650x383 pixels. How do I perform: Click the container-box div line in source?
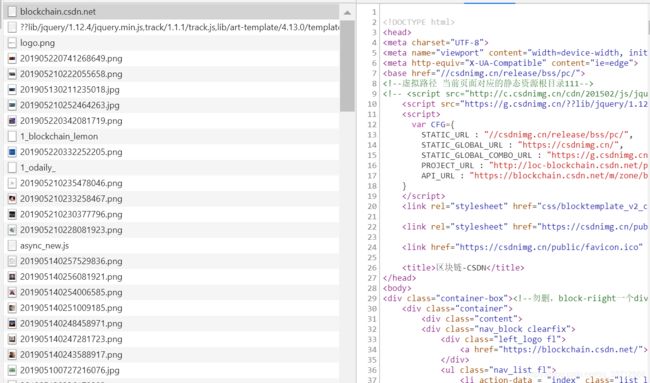[515, 298]
